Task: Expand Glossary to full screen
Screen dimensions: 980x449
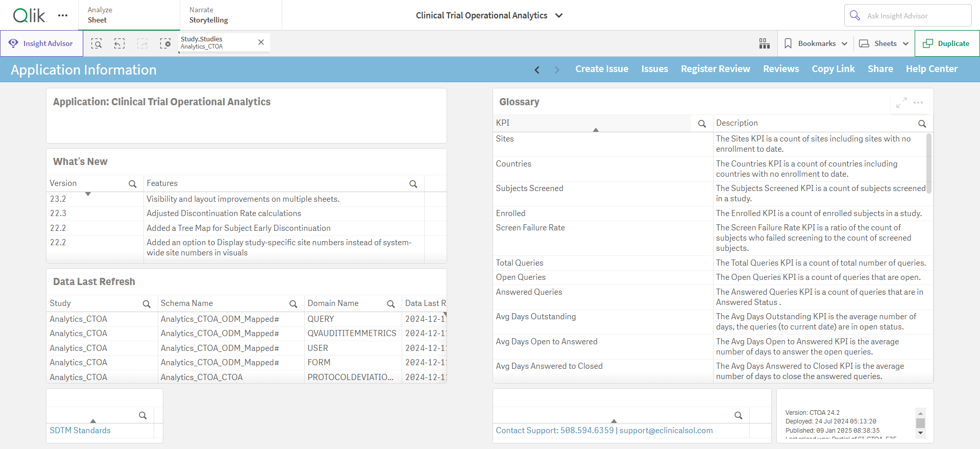Action: [901, 103]
